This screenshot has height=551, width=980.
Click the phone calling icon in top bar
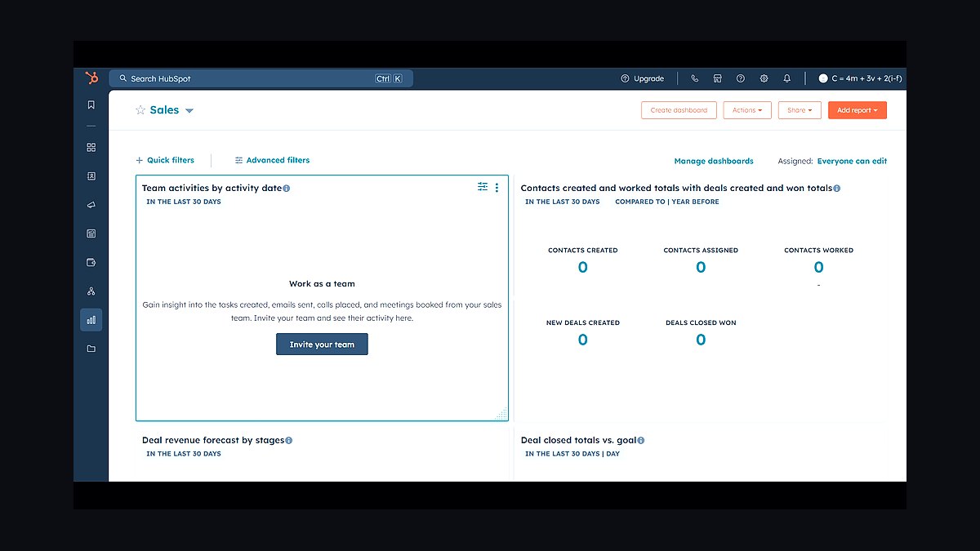[x=695, y=78]
